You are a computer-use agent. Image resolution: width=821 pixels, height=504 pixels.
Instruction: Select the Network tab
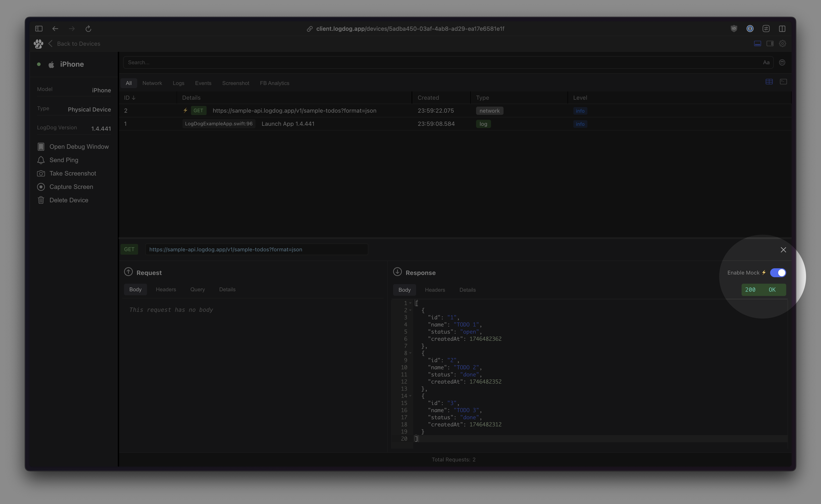152,83
